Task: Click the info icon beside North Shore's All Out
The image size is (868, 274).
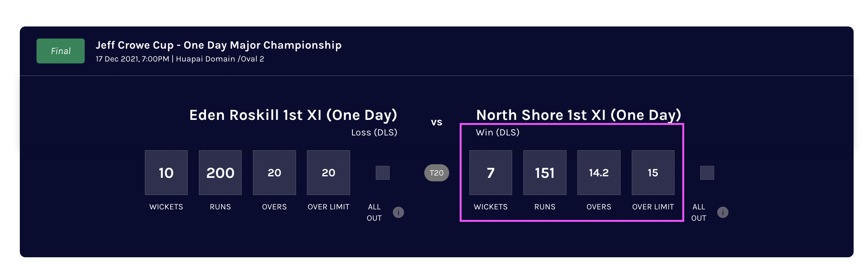Action: (723, 212)
